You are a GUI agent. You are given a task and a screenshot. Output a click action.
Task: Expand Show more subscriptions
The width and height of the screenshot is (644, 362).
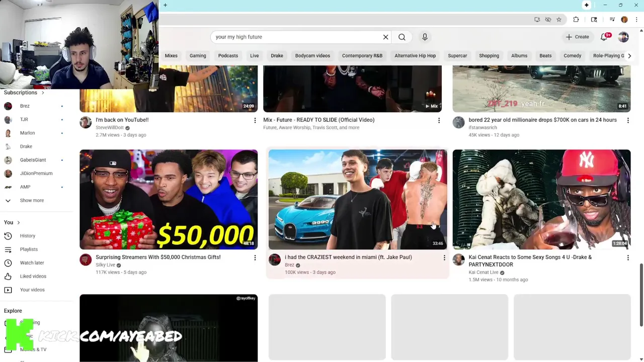[33, 201]
